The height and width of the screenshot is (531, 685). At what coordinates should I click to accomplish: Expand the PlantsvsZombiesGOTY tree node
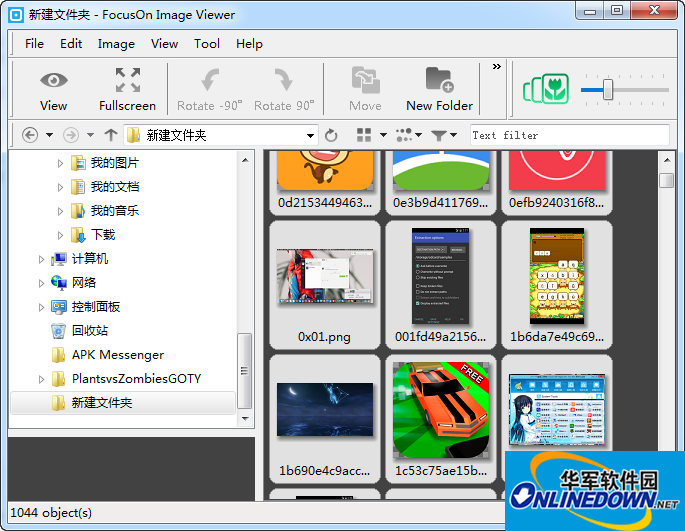[x=41, y=379]
